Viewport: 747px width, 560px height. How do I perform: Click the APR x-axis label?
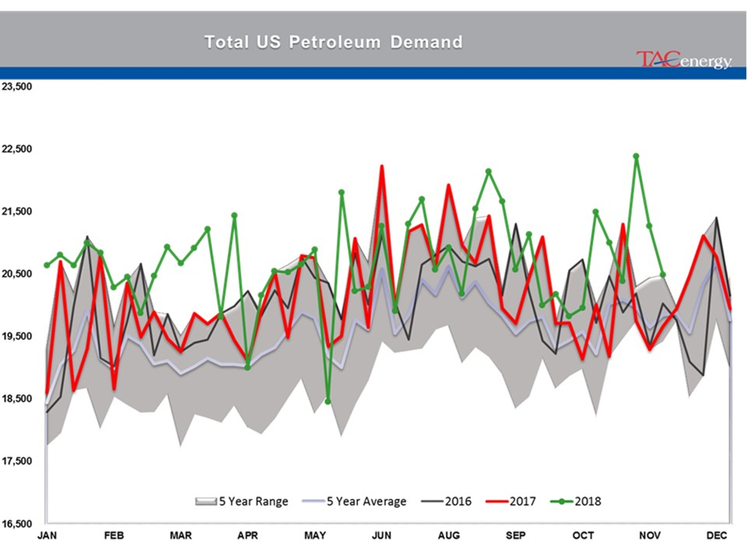click(x=247, y=536)
